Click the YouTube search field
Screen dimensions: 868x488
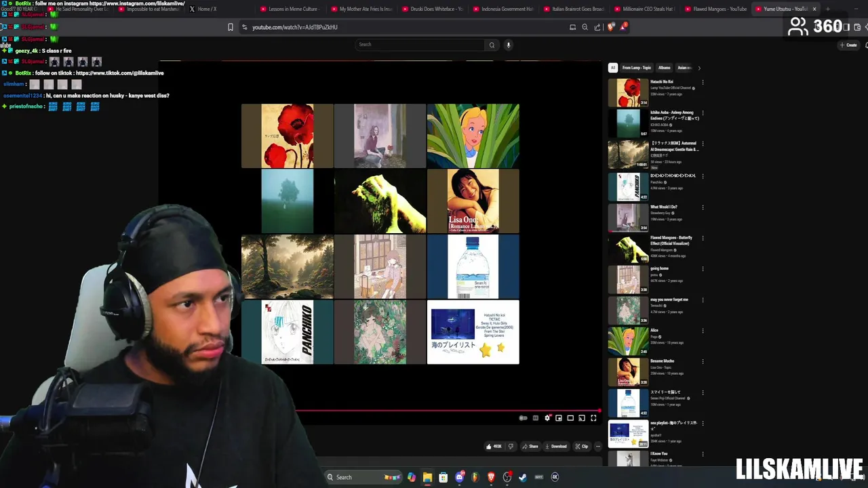[x=419, y=45]
